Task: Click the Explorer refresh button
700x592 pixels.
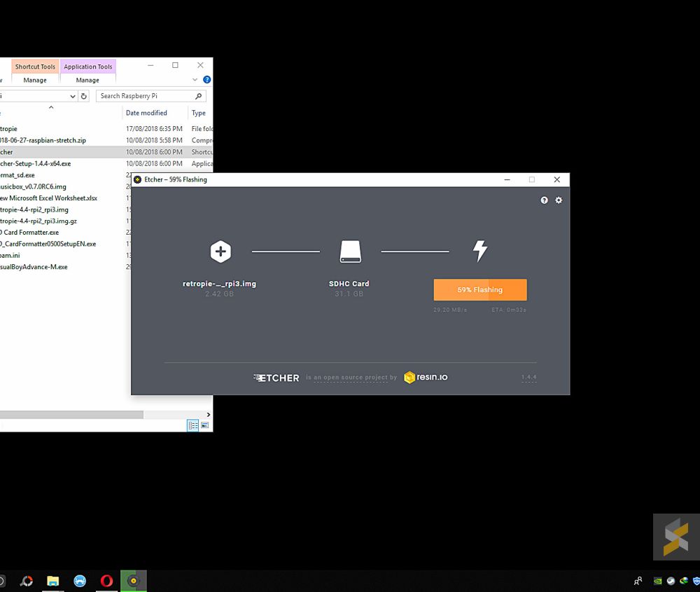Action: tap(83, 96)
